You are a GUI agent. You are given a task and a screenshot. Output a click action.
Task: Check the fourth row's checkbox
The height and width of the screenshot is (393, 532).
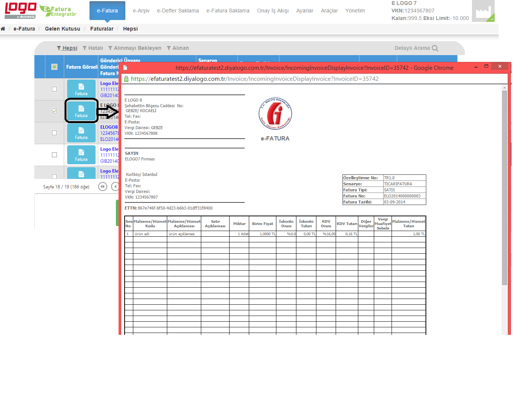[54, 155]
